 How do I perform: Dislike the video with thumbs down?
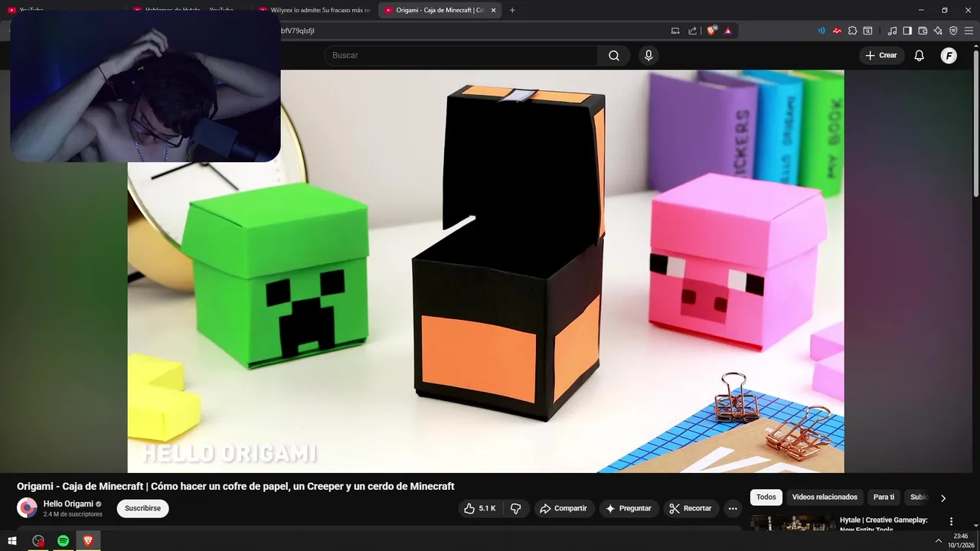tap(516, 508)
